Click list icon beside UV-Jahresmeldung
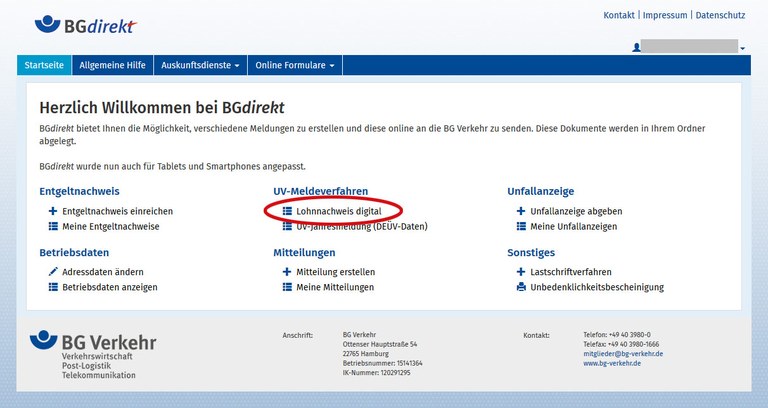The width and height of the screenshot is (768, 408). 287,226
